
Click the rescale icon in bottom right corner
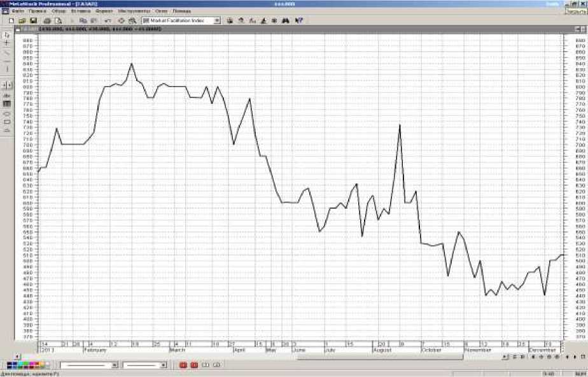pyautogui.click(x=584, y=357)
